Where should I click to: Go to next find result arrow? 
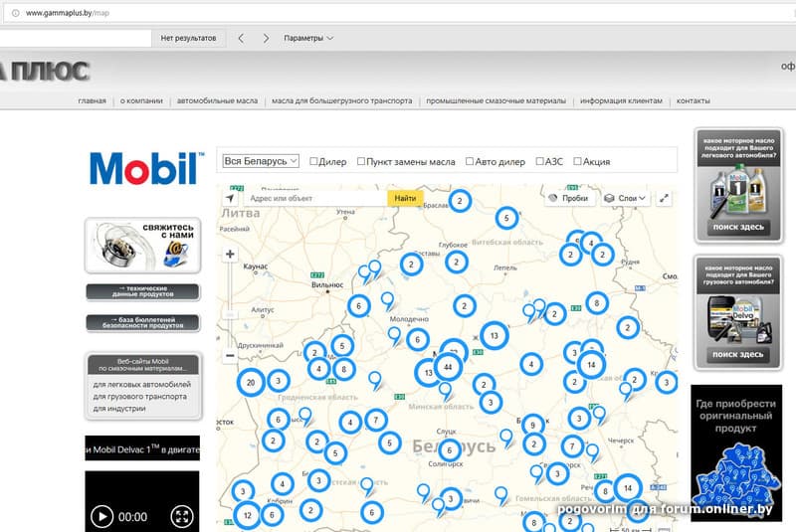click(266, 38)
